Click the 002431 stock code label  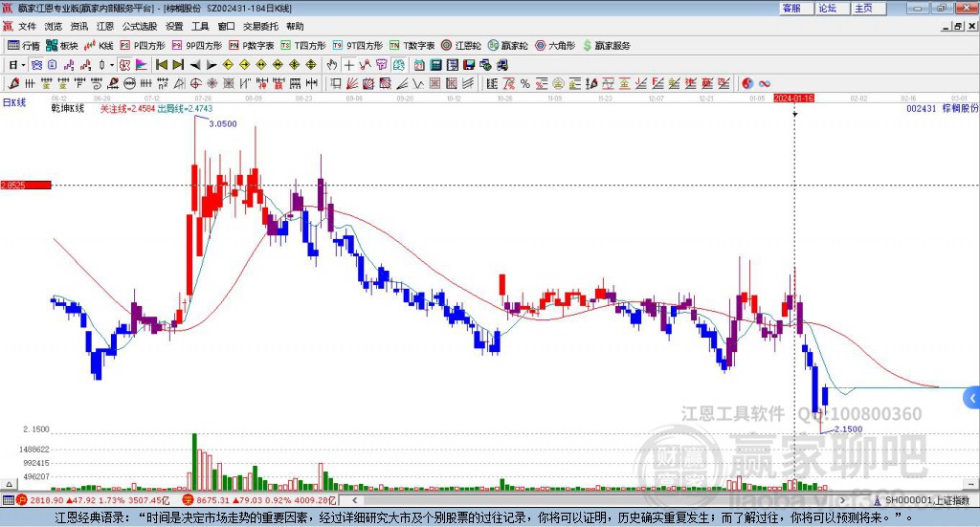922,108
